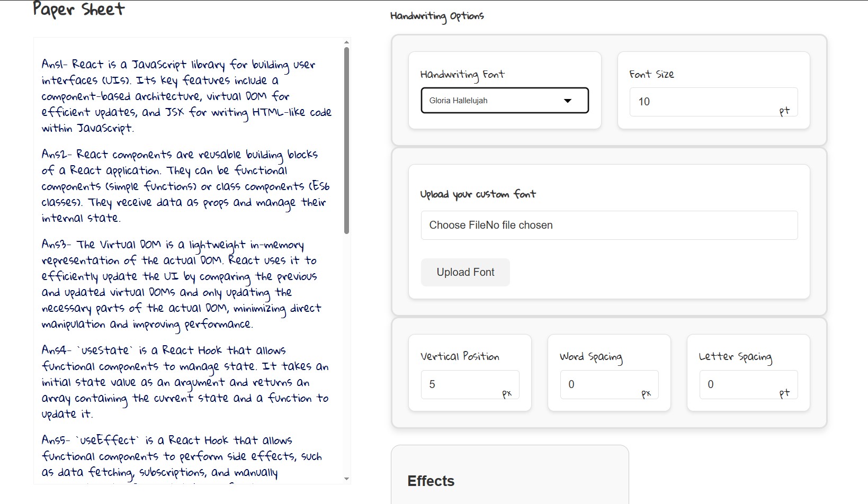
Task: Open the Handwriting Font dropdown
Action: pos(504,101)
